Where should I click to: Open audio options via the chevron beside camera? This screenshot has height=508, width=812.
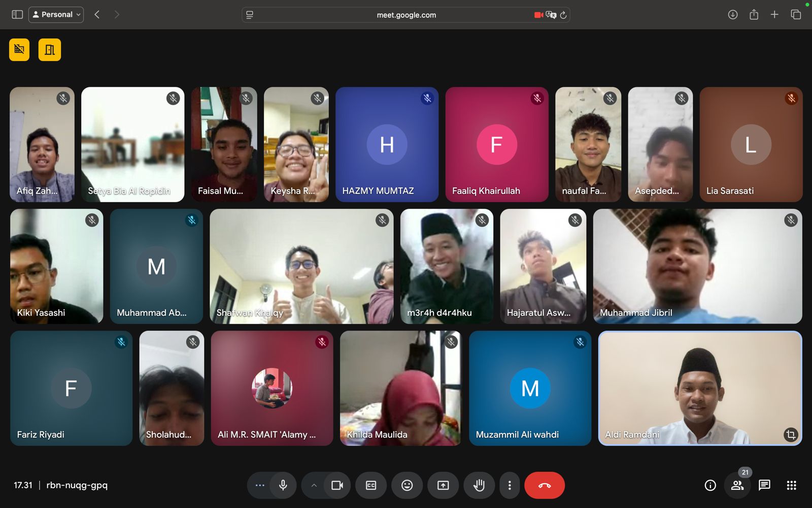pyautogui.click(x=314, y=485)
